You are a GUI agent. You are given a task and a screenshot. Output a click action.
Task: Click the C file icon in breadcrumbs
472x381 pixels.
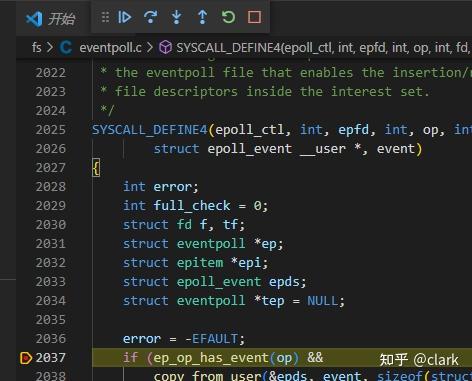pyautogui.click(x=66, y=48)
